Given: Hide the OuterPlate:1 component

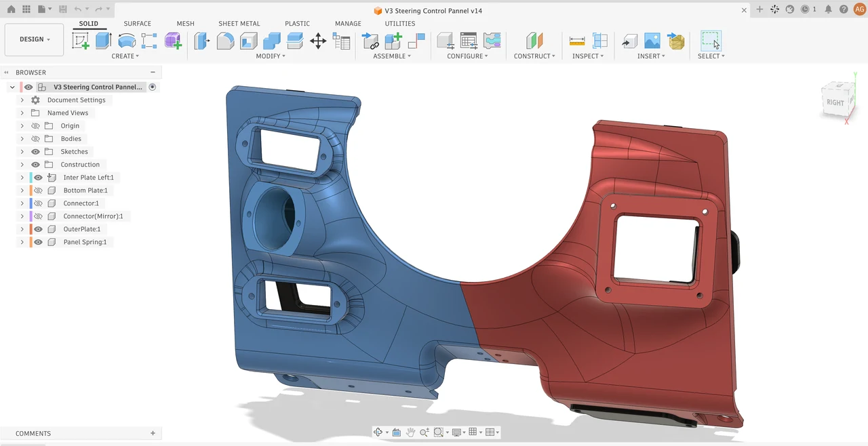Looking at the screenshot, I should (x=38, y=229).
